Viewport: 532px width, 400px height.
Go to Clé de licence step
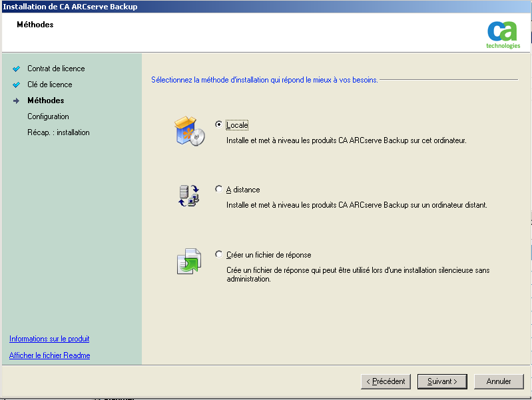tap(50, 85)
